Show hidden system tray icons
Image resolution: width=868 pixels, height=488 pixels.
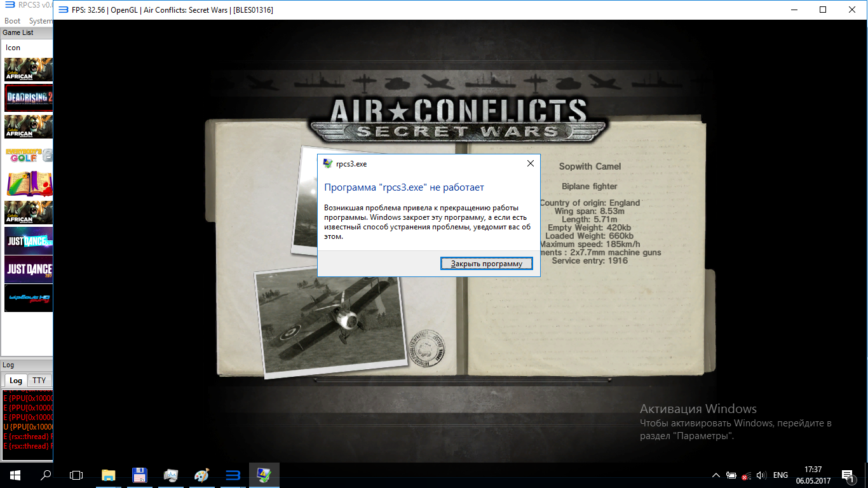[716, 475]
